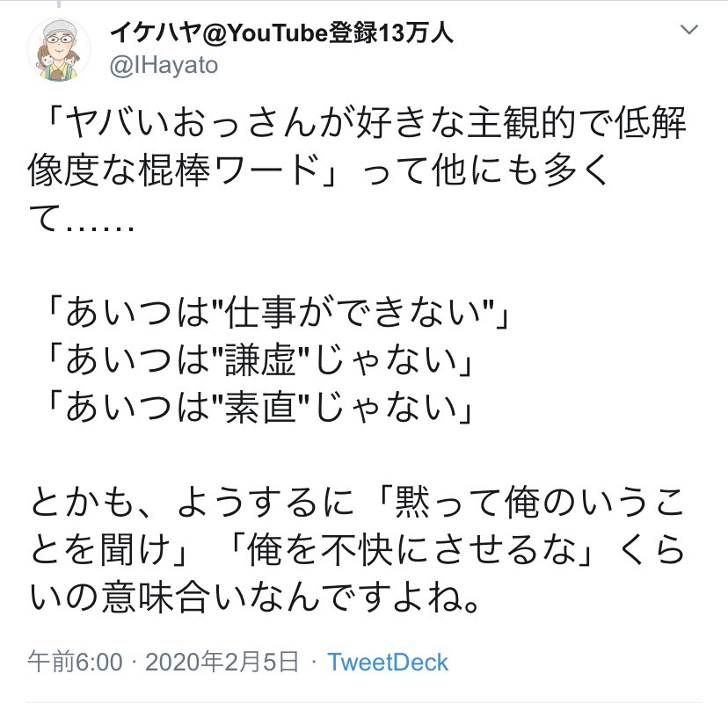Open the TweetDeck source link
Image resolution: width=728 pixels, height=703 pixels.
click(388, 663)
